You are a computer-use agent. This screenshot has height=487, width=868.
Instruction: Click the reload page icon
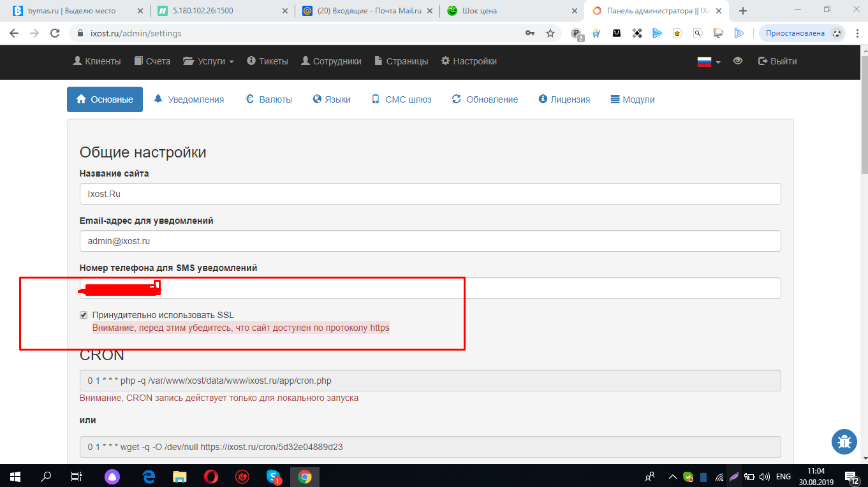click(x=55, y=33)
